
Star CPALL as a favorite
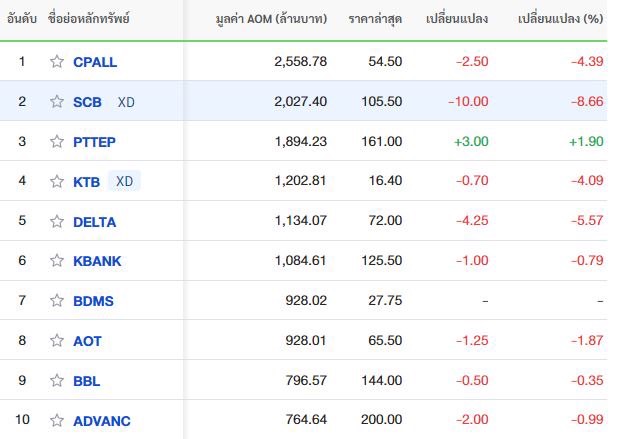point(57,62)
